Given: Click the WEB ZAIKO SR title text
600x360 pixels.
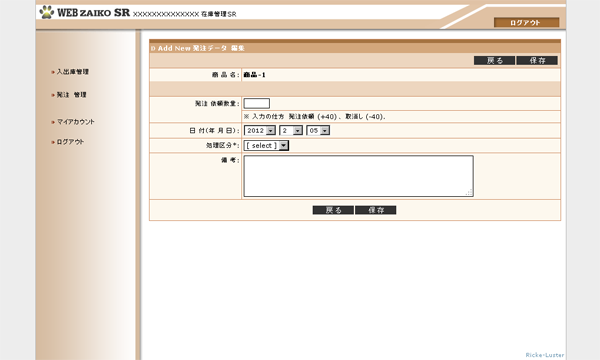Looking at the screenshot, I should (94, 13).
